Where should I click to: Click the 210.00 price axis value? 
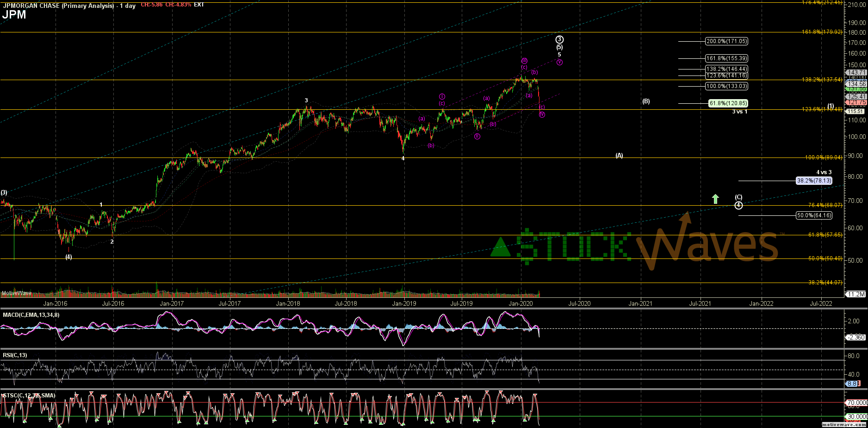click(857, 5)
